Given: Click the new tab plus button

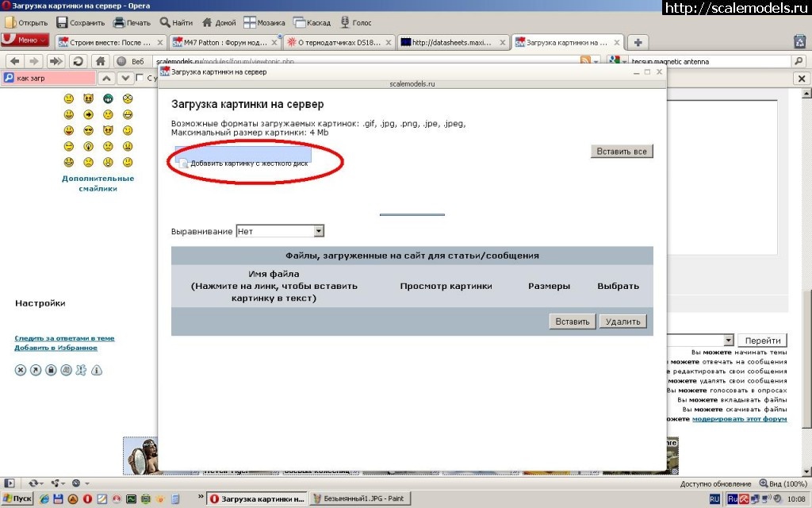Looking at the screenshot, I should (638, 42).
